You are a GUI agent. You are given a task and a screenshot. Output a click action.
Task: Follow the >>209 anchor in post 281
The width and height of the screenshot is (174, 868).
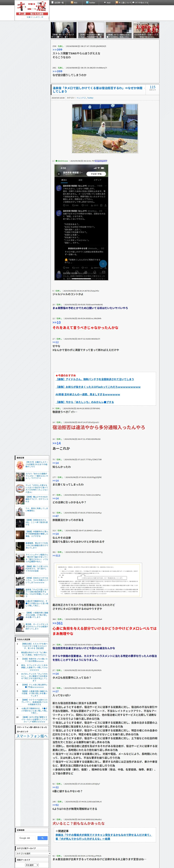(57, 71)
